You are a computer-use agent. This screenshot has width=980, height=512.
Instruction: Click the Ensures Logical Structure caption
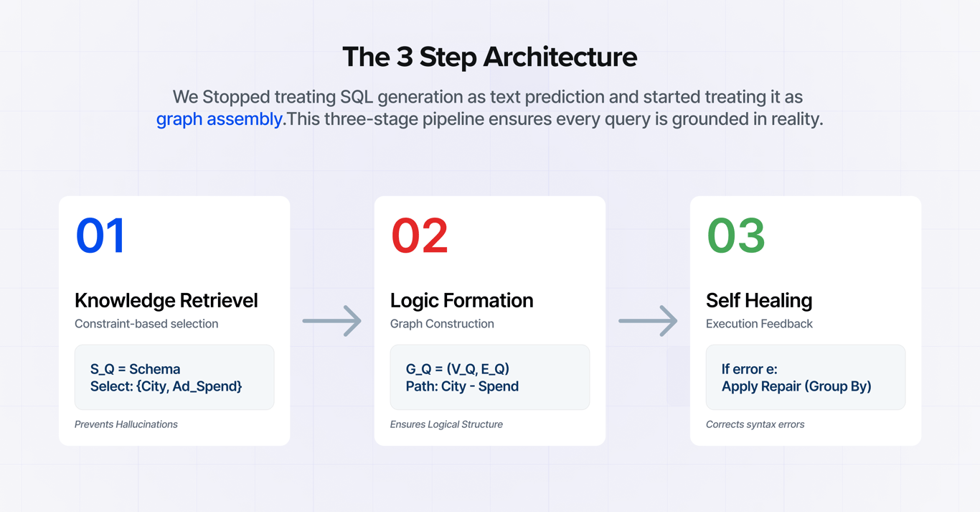tap(446, 424)
